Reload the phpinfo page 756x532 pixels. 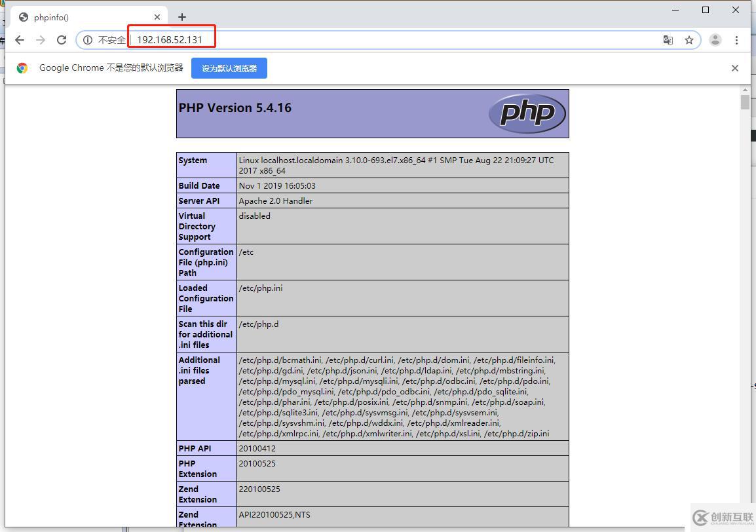click(x=62, y=40)
